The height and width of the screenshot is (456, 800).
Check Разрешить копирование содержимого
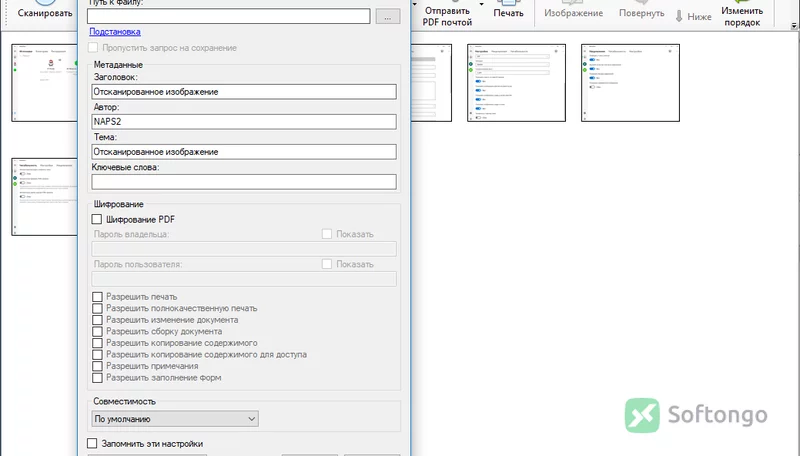pos(97,343)
